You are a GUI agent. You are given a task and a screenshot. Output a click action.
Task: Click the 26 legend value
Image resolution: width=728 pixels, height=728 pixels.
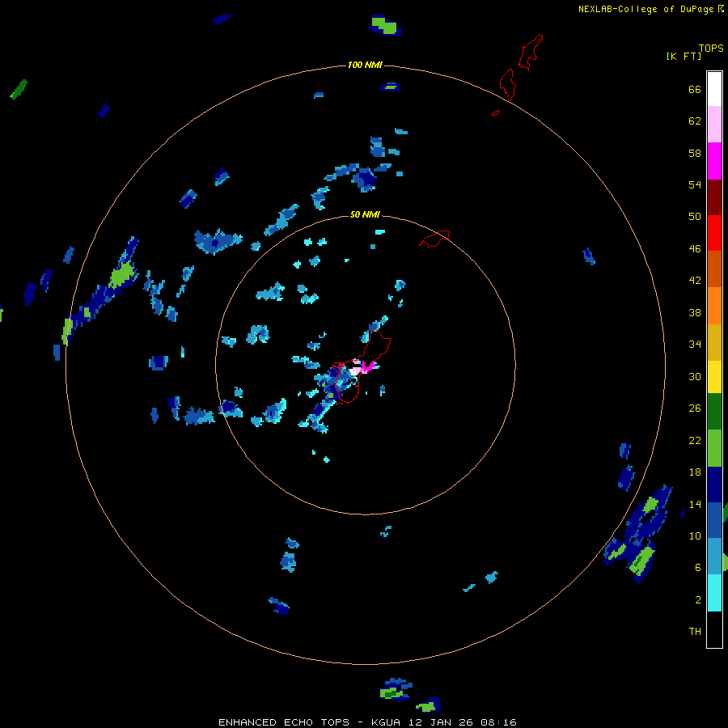pos(695,408)
